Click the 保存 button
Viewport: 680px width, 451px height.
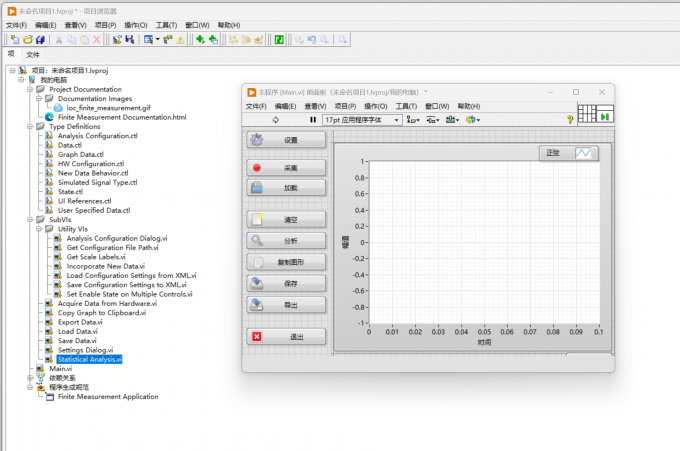286,284
